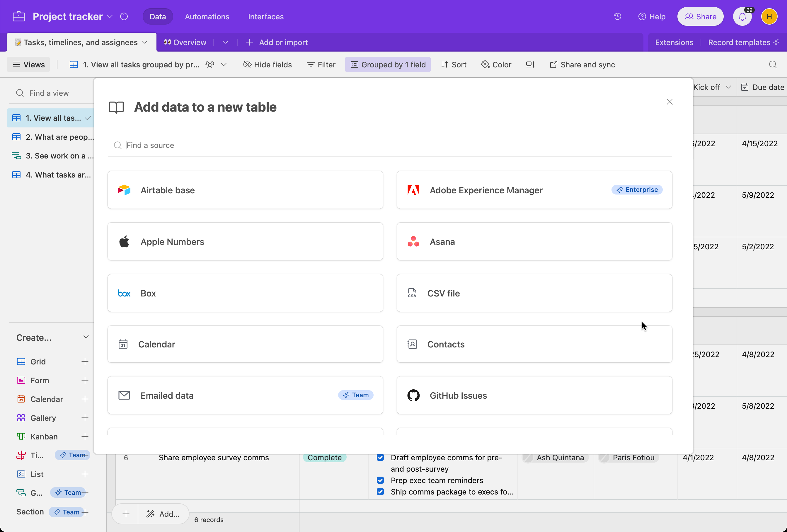This screenshot has width=787, height=532.
Task: Open the Filter menu
Action: click(x=321, y=64)
